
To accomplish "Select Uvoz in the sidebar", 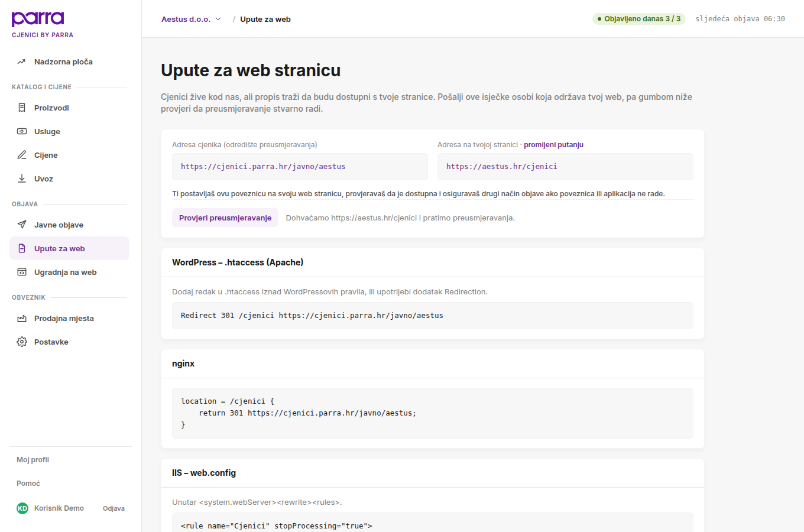I will [x=69, y=179].
